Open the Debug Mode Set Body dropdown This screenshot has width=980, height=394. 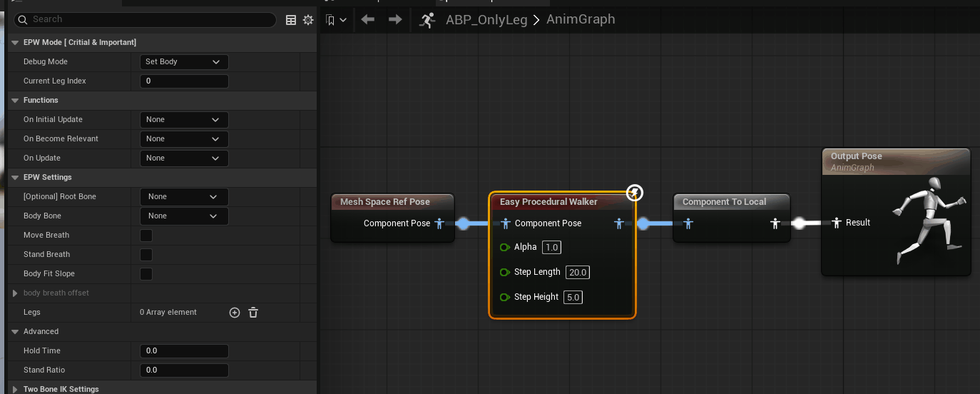pos(184,62)
